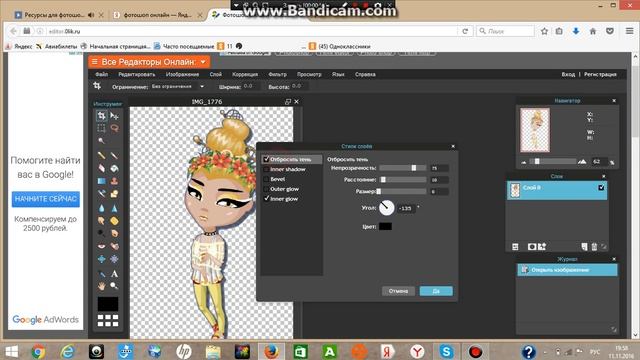Select the Crop tool in the toolbox

coord(101,116)
